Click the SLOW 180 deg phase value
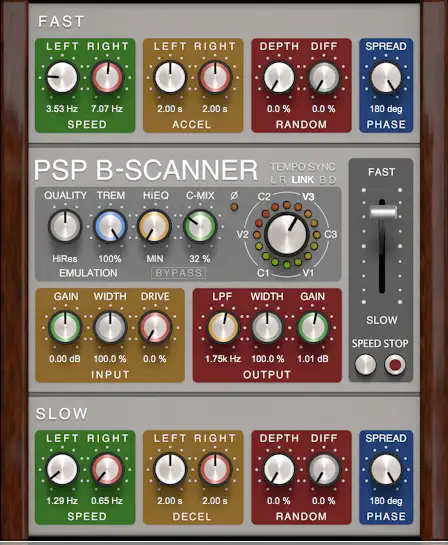This screenshot has height=545, width=448. tap(386, 501)
